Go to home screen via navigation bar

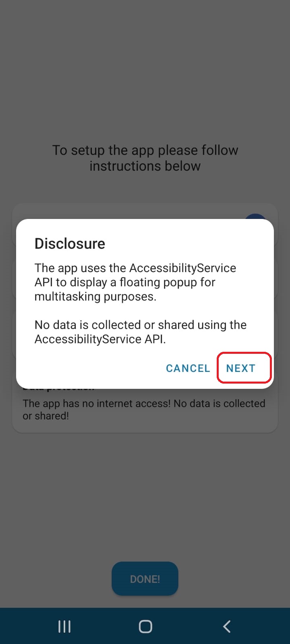145,626
